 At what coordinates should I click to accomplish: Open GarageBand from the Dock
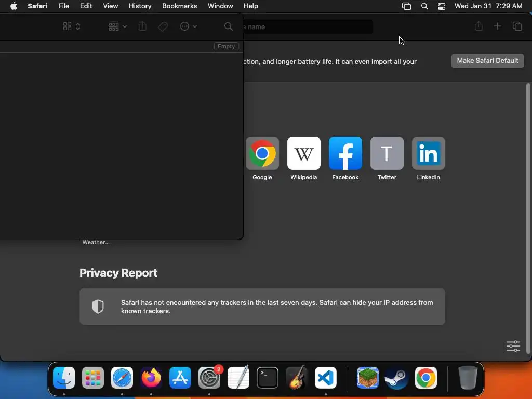click(x=297, y=378)
